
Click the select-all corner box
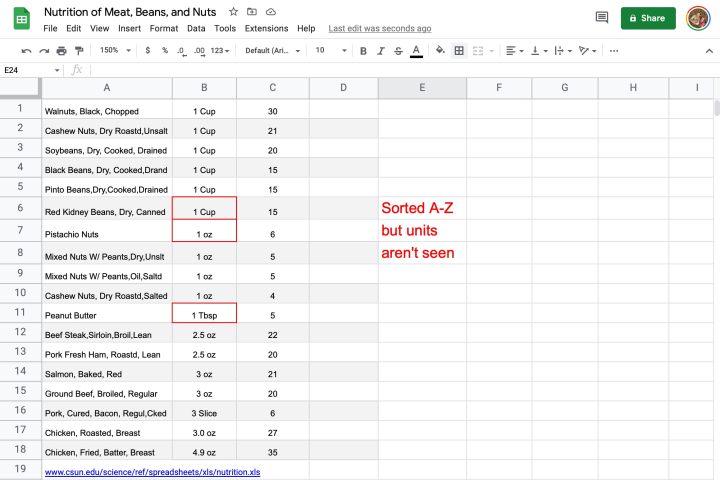(x=20, y=88)
